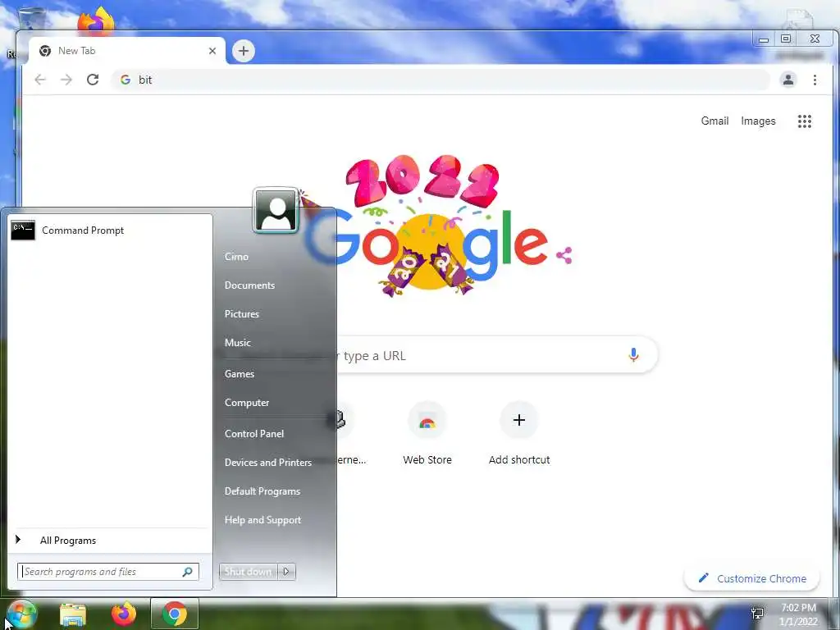
Task: Open Music from Start menu
Action: point(237,343)
